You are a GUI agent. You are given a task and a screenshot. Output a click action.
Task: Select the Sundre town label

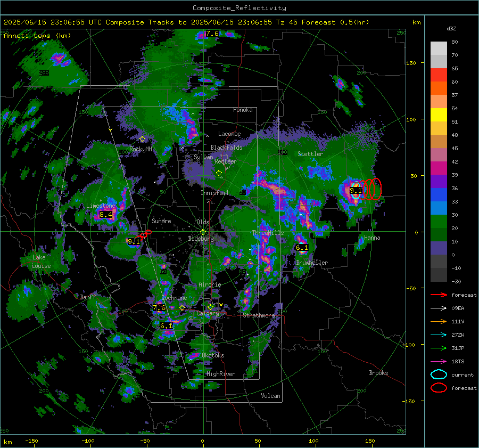point(161,221)
